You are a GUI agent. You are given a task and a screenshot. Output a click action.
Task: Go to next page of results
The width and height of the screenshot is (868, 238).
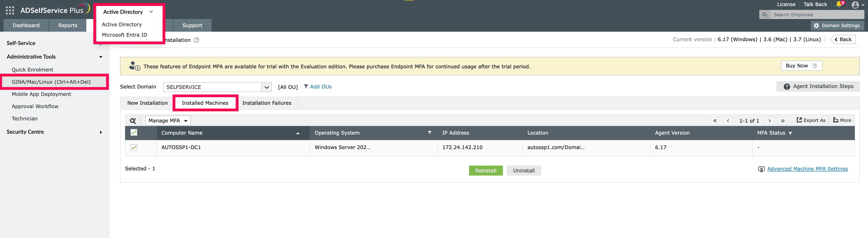(770, 121)
